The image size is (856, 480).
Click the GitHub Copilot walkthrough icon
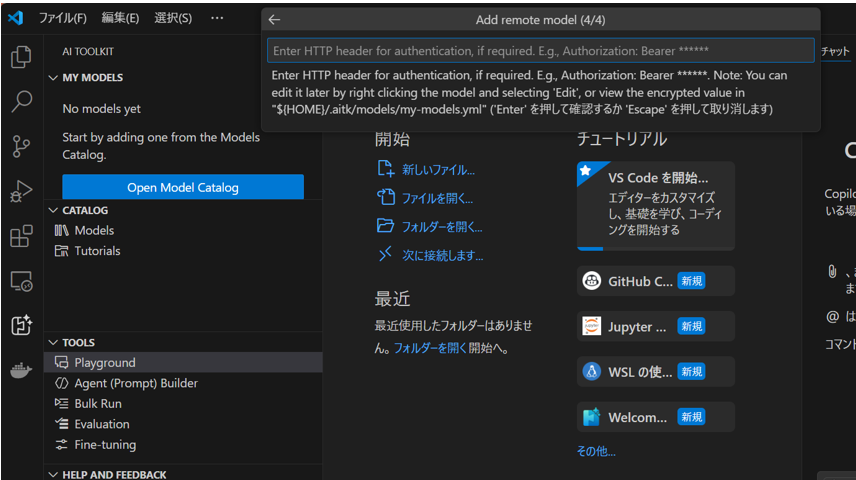(591, 281)
